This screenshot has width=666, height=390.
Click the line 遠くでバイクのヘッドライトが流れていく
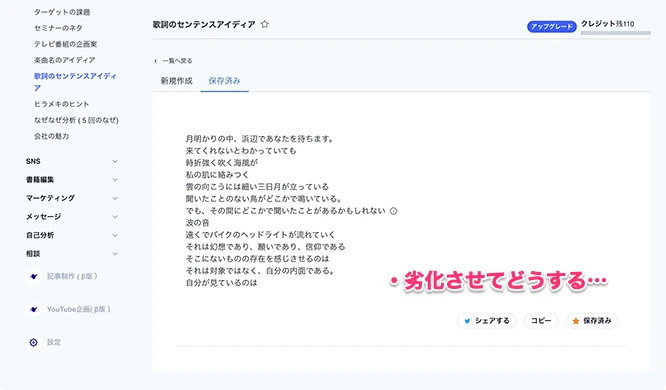point(260,235)
